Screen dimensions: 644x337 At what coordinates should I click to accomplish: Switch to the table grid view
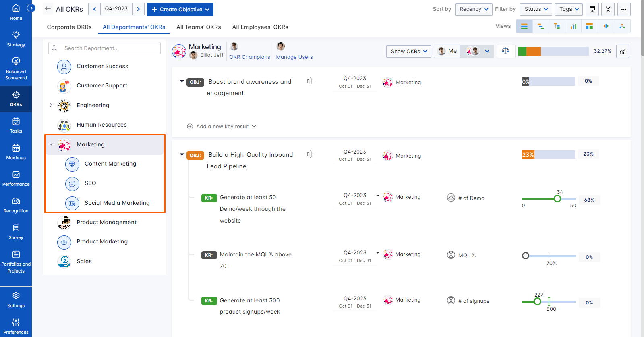pos(590,26)
